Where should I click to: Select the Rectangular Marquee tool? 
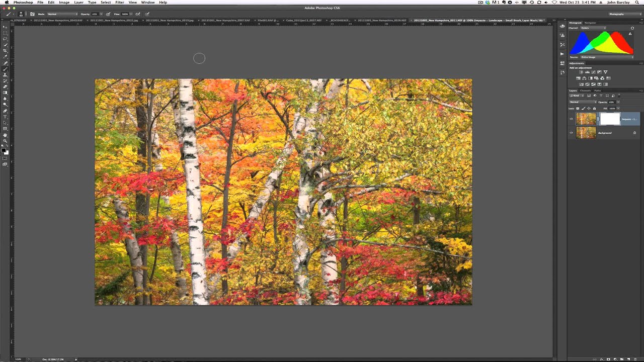click(5, 33)
